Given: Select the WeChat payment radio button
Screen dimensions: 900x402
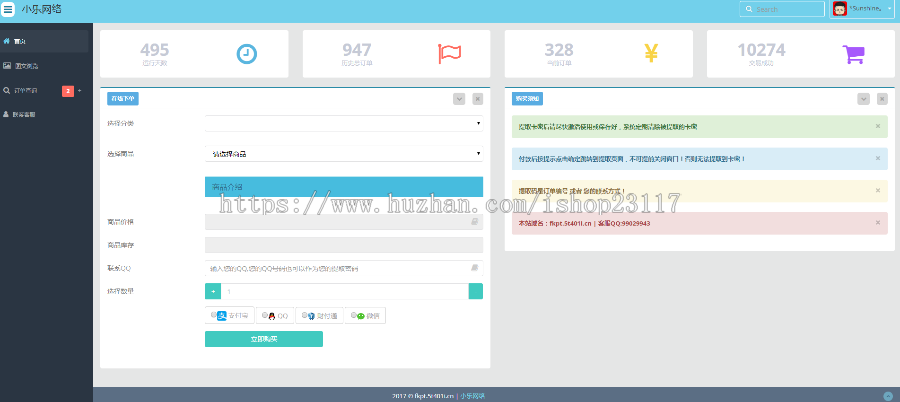Looking at the screenshot, I should click(x=354, y=315).
